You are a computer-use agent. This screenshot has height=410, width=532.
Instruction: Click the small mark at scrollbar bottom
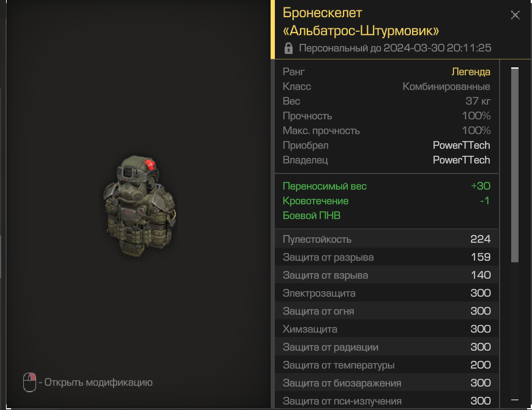pos(515,400)
